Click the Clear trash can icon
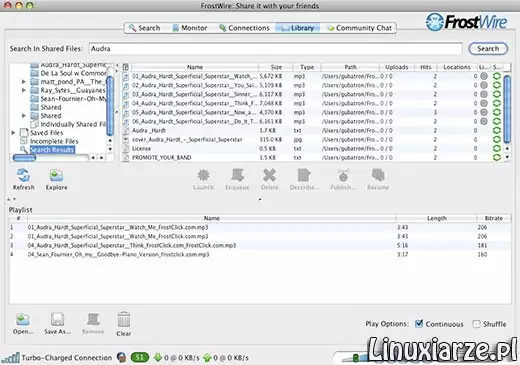Screen dimensions: 520x365 click(x=124, y=320)
